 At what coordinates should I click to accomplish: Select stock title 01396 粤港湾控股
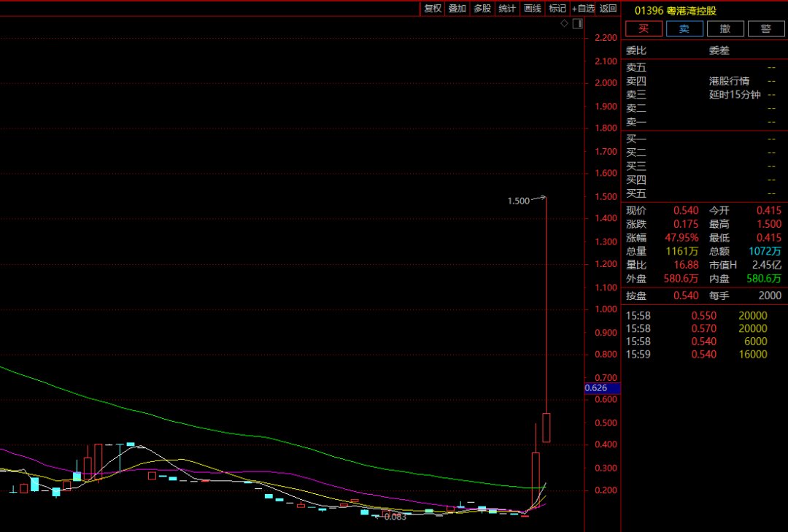[676, 10]
